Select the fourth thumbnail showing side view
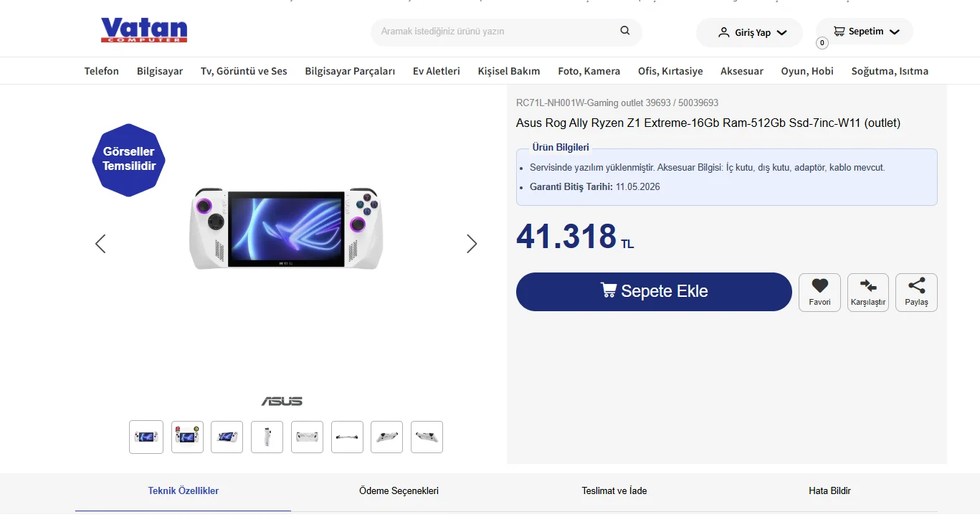 pos(267,437)
